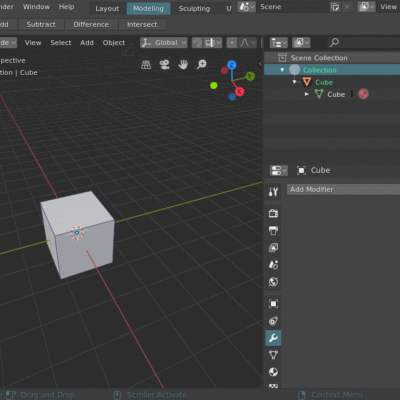Click the dark red negative-X gizmo dot
Viewport: 400px width, 400px height.
coord(224,70)
